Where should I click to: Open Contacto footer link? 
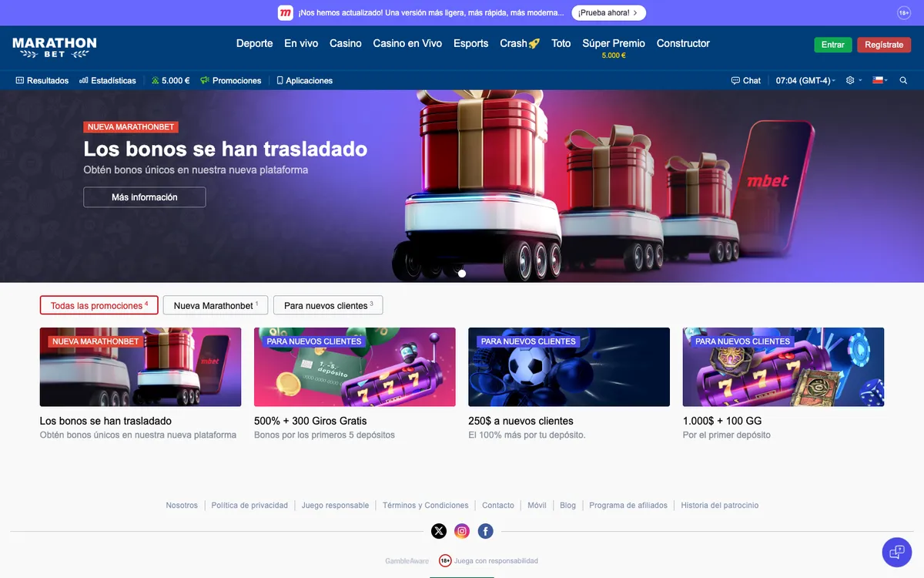click(x=498, y=506)
